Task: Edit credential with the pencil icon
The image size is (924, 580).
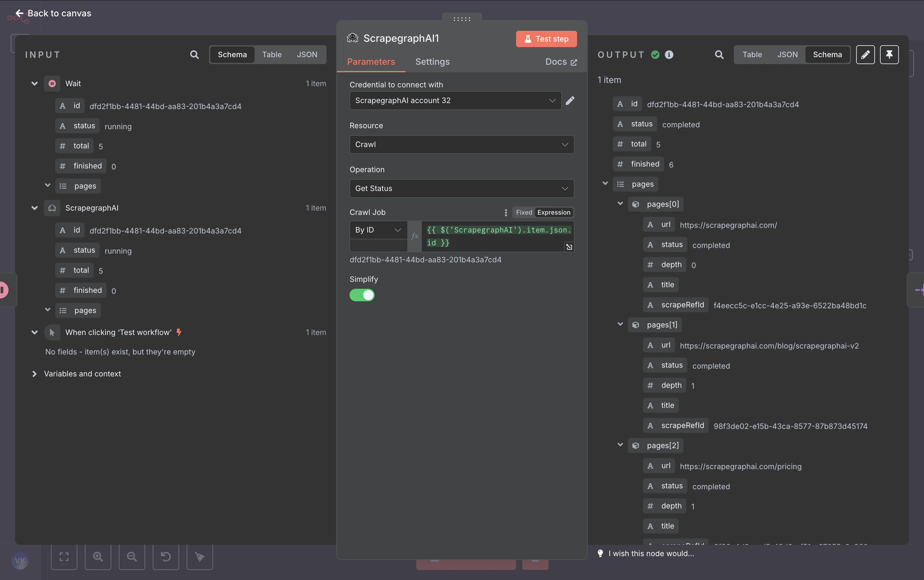Action: click(x=570, y=101)
